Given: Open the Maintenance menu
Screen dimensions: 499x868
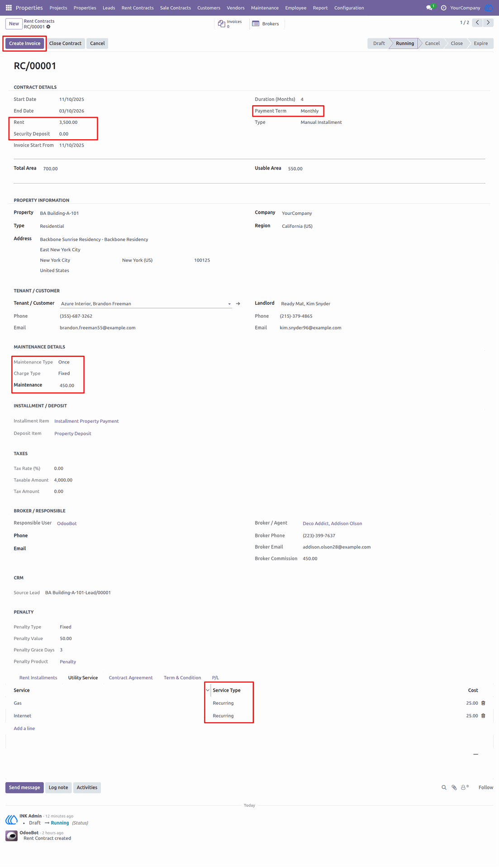Looking at the screenshot, I should pos(265,8).
